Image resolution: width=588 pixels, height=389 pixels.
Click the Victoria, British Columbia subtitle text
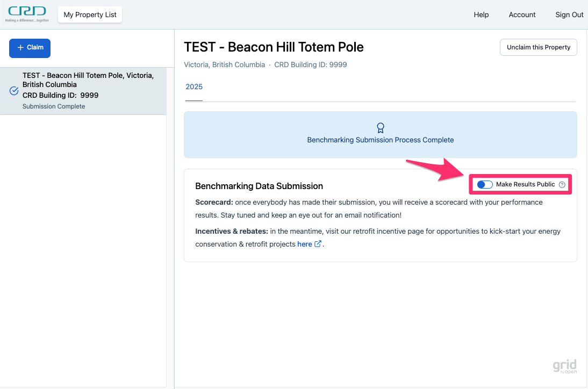[x=224, y=64]
